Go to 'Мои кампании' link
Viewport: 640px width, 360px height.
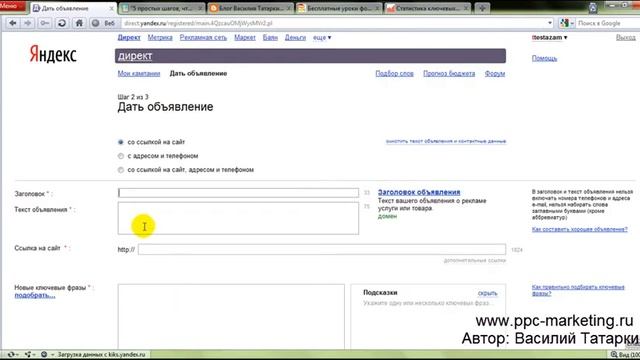[139, 73]
